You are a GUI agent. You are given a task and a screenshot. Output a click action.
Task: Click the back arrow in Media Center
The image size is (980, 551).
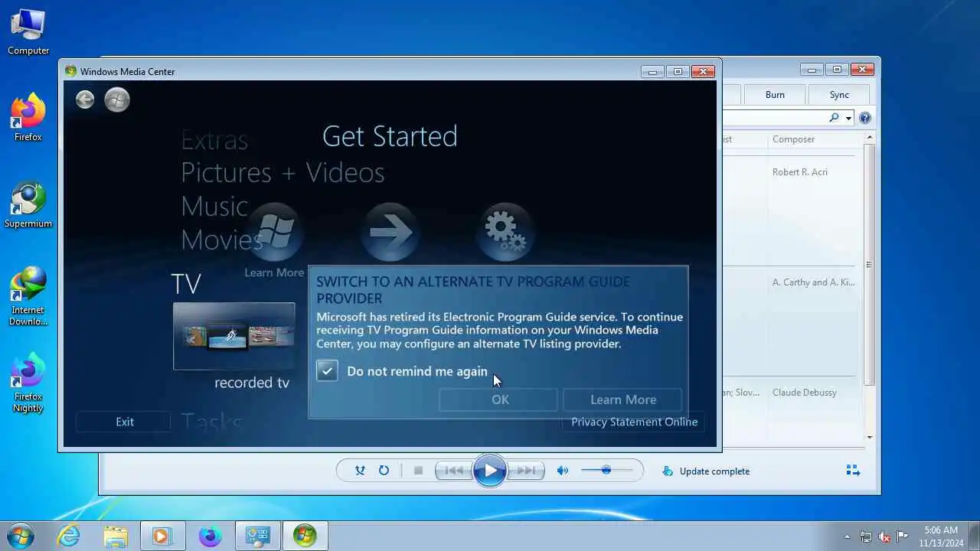coord(85,99)
